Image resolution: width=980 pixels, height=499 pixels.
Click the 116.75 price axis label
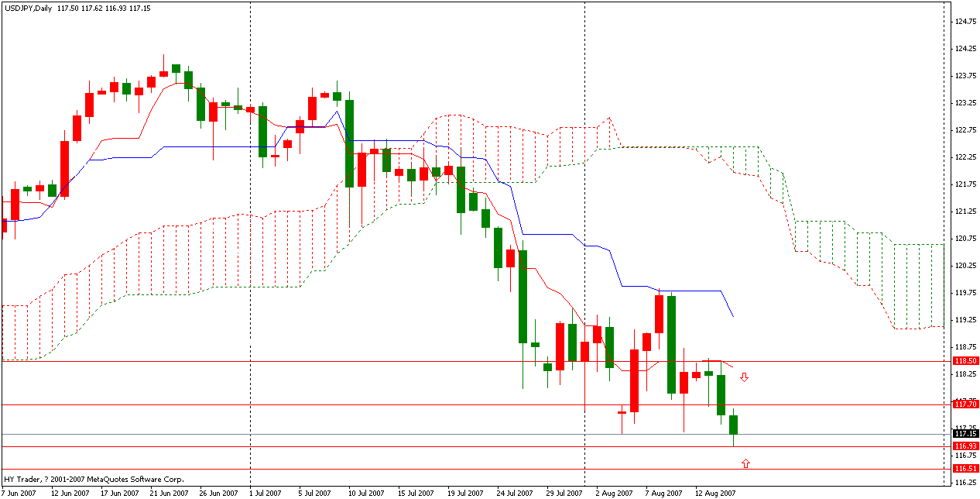[x=965, y=456]
